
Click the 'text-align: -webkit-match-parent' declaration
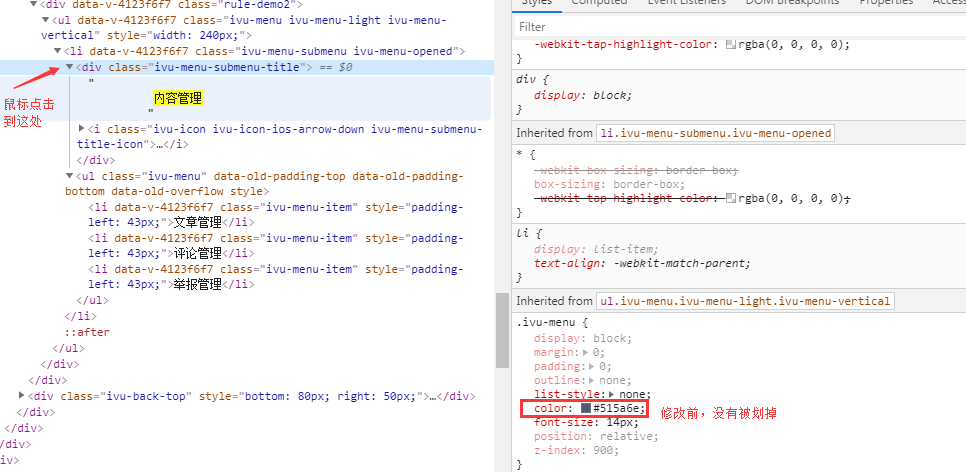point(643,264)
